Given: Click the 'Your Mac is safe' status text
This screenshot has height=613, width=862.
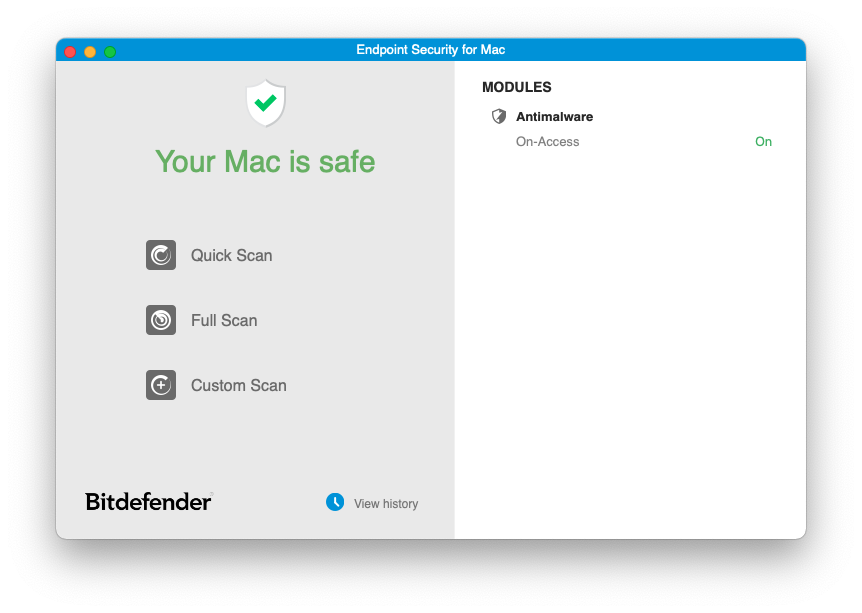Looking at the screenshot, I should pyautogui.click(x=265, y=161).
